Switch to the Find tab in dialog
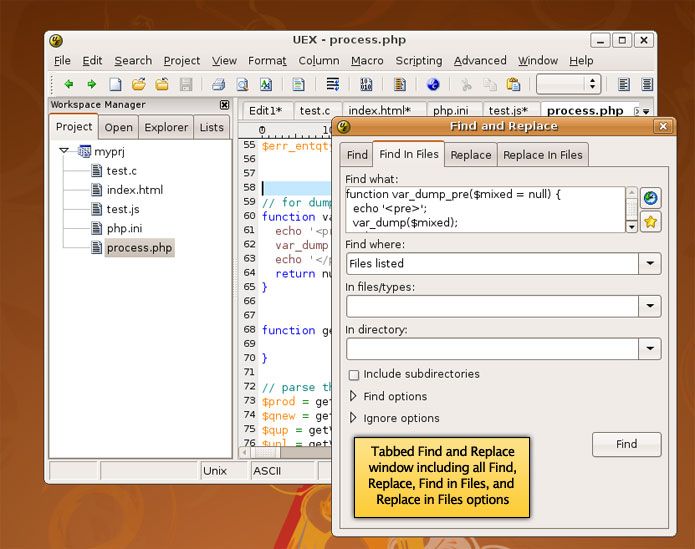Screen dimensions: 695x549 [x=357, y=155]
